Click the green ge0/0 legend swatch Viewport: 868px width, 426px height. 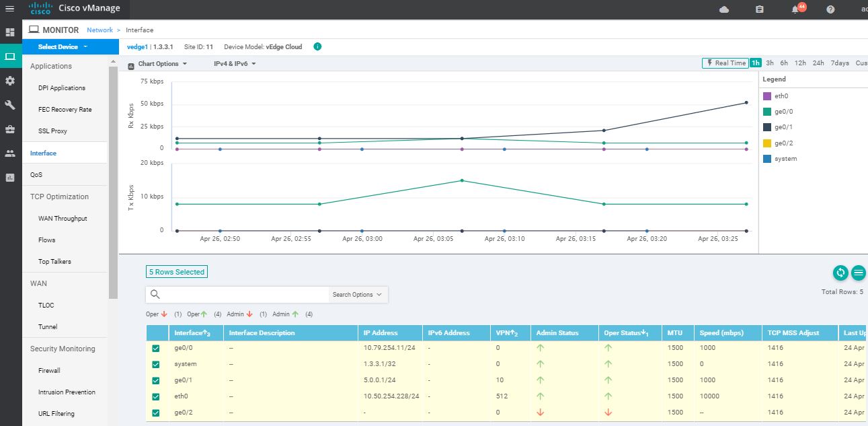tap(767, 112)
